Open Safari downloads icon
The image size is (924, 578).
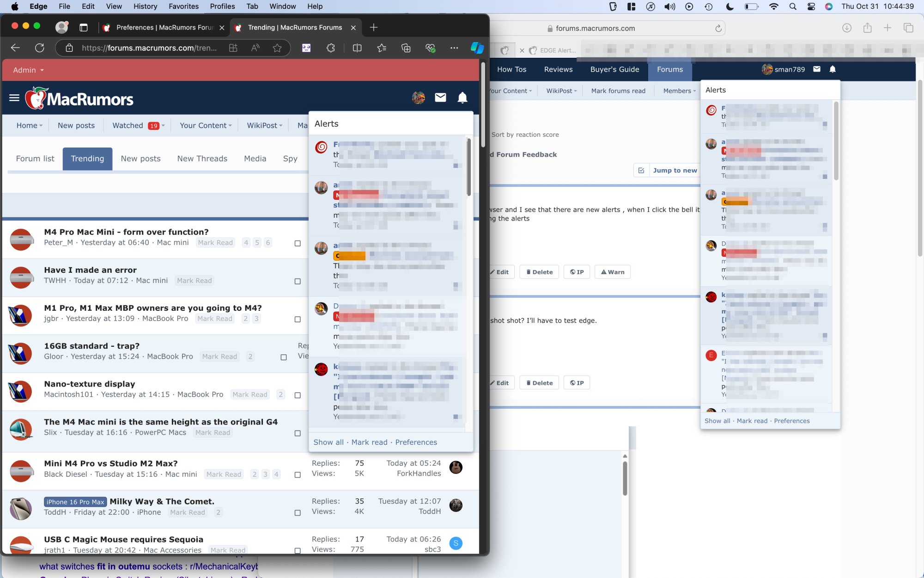(x=847, y=28)
